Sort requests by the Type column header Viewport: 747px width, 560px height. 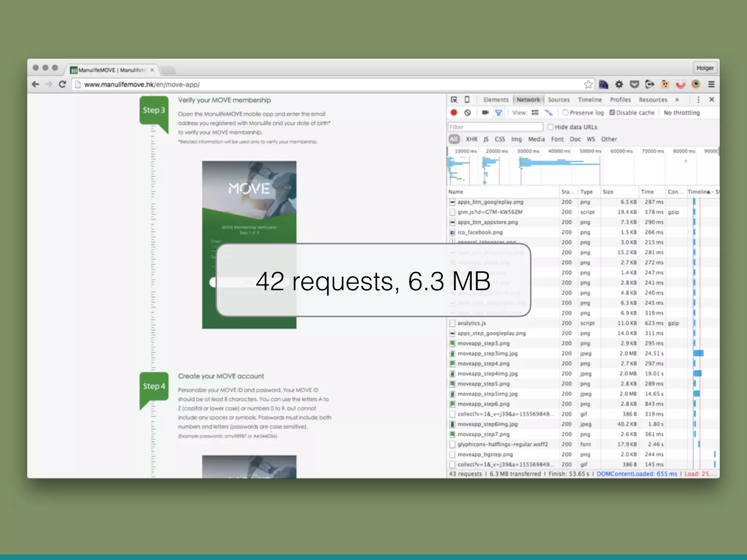coord(589,192)
